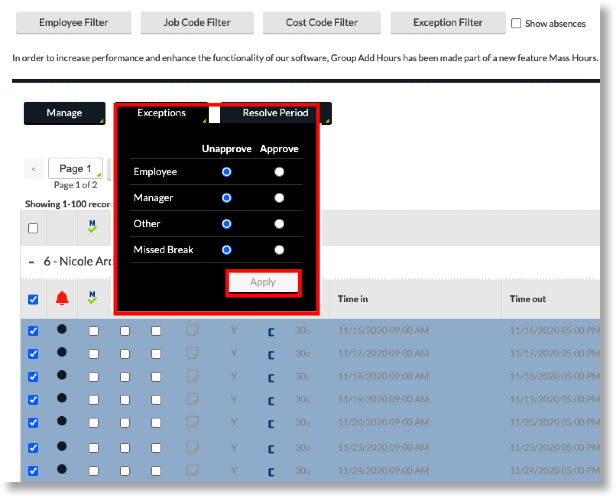Collapse the 6 - Nicole employee group

point(31,262)
